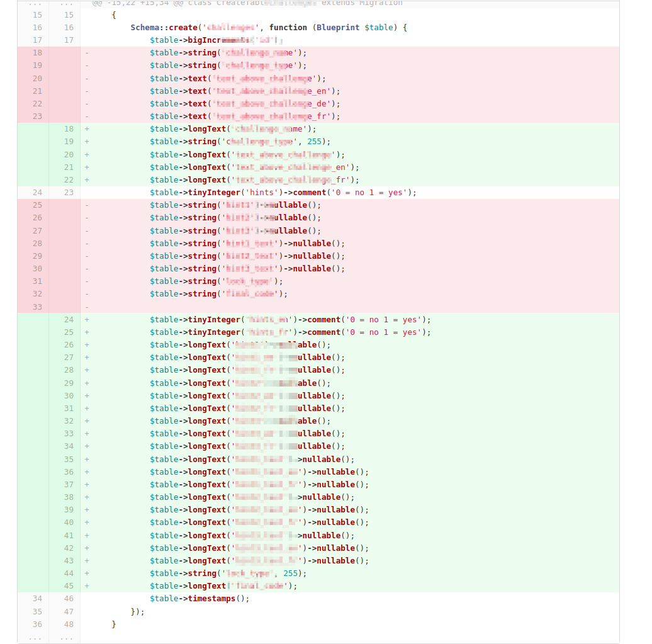Select removed line number 25
Image resolution: width=652 pixels, height=644 pixels.
(37, 205)
